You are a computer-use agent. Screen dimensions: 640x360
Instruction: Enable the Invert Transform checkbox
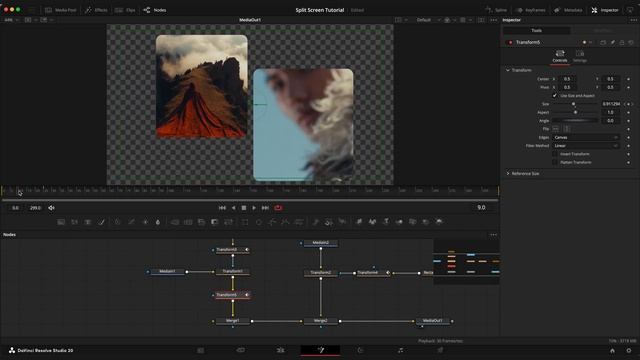tap(554, 154)
